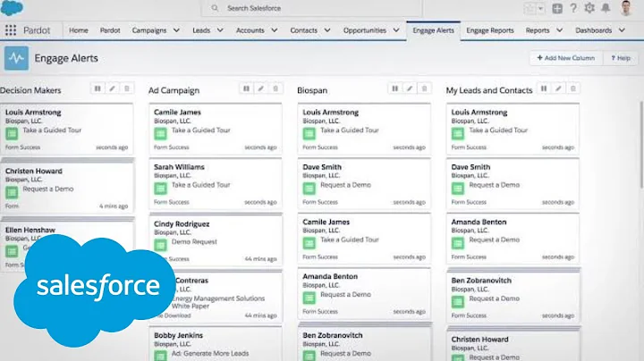The height and width of the screenshot is (361, 644).
Task: Click the page vertical scrollbar
Action: [x=641, y=144]
